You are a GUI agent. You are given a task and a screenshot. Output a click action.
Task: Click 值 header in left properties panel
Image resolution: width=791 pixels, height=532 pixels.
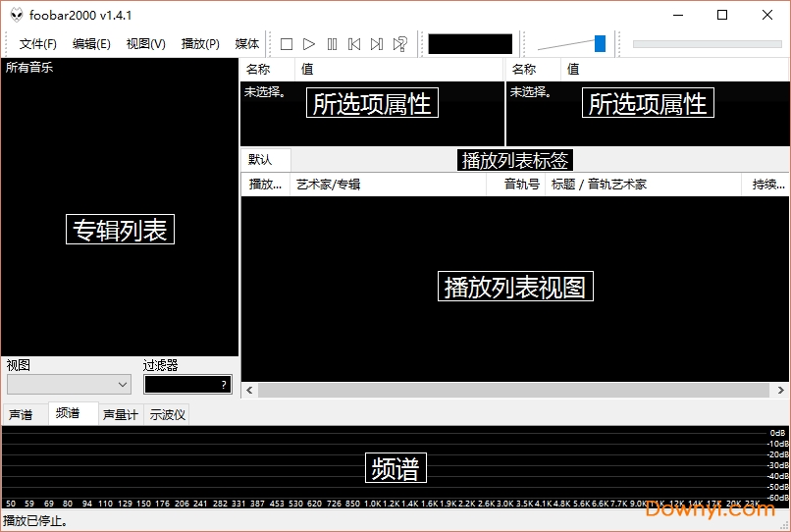398,69
